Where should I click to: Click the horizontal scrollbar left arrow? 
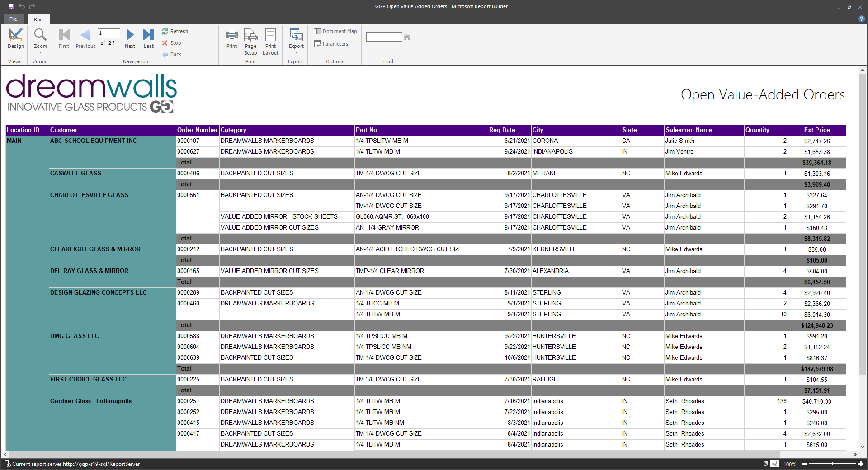(x=5, y=454)
